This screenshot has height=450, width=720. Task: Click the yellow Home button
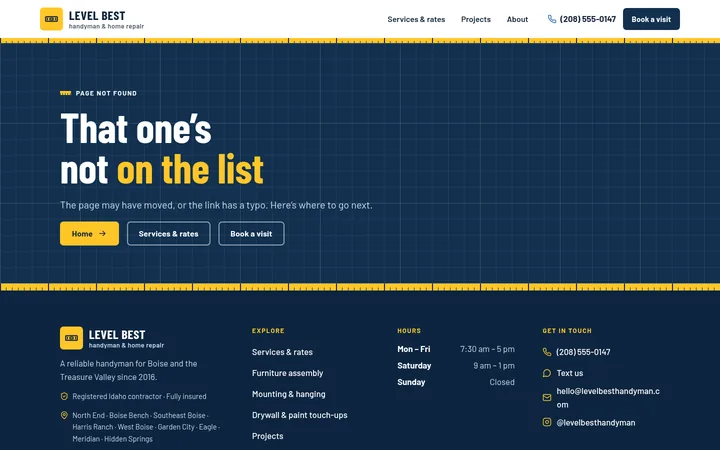point(89,233)
